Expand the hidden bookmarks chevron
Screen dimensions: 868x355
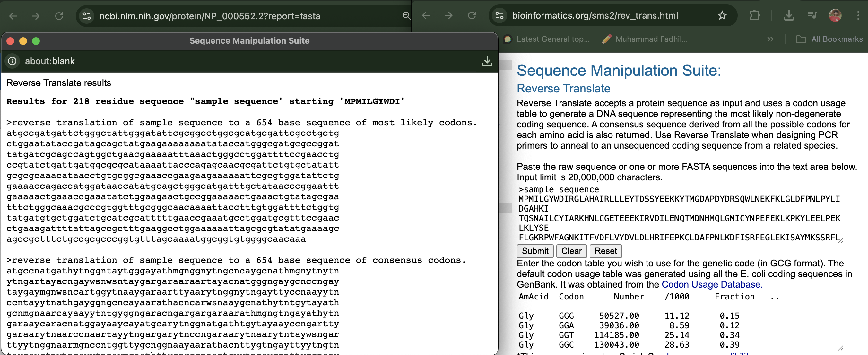tap(770, 39)
